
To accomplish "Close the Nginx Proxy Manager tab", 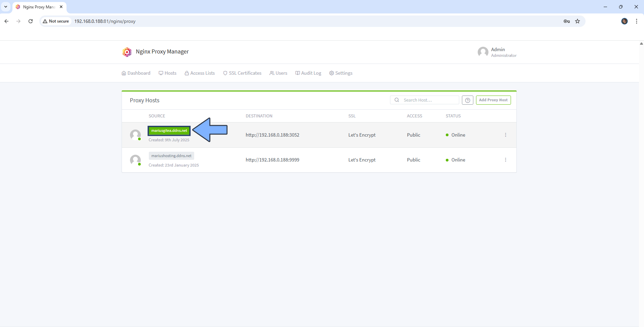I will [x=61, y=7].
